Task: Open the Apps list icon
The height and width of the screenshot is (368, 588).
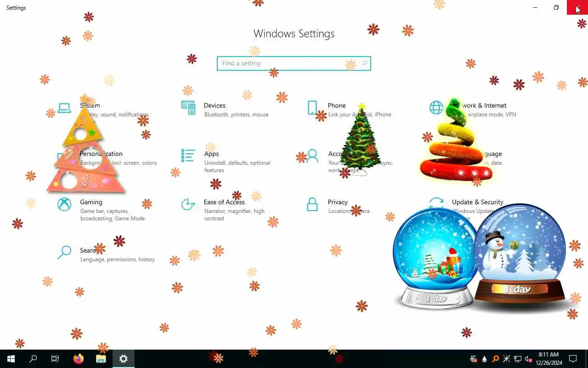Action: pyautogui.click(x=188, y=155)
